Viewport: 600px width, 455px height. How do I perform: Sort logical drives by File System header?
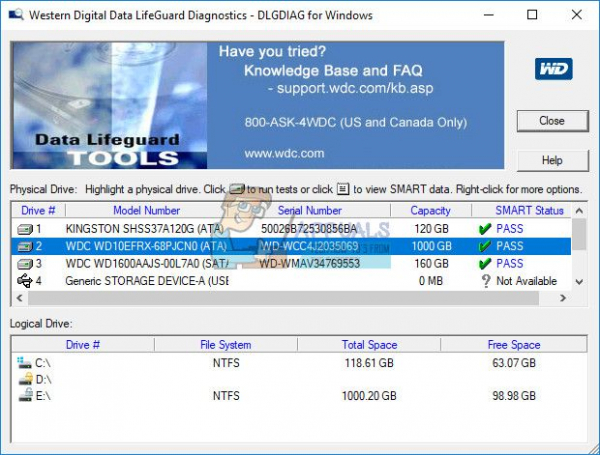[x=226, y=345]
